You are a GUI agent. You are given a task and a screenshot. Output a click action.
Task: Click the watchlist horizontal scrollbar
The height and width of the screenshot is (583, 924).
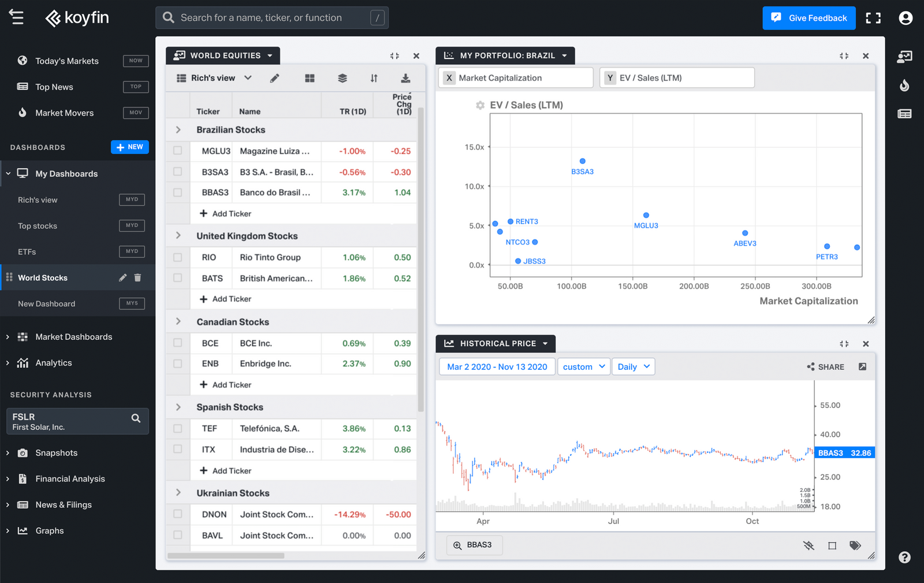(x=226, y=556)
